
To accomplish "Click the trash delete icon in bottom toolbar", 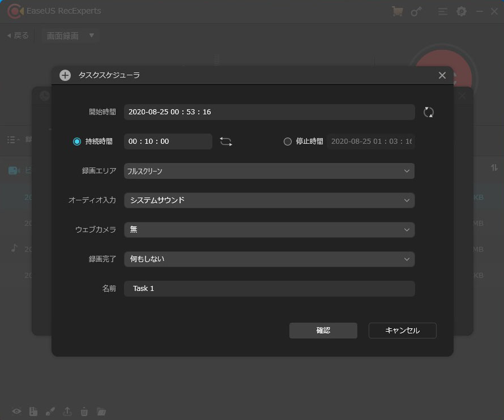I will [x=84, y=412].
